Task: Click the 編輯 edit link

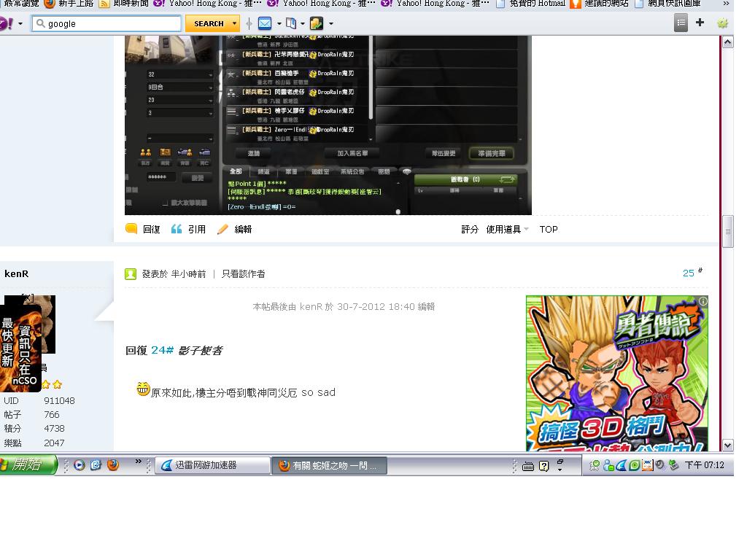Action: [x=243, y=229]
